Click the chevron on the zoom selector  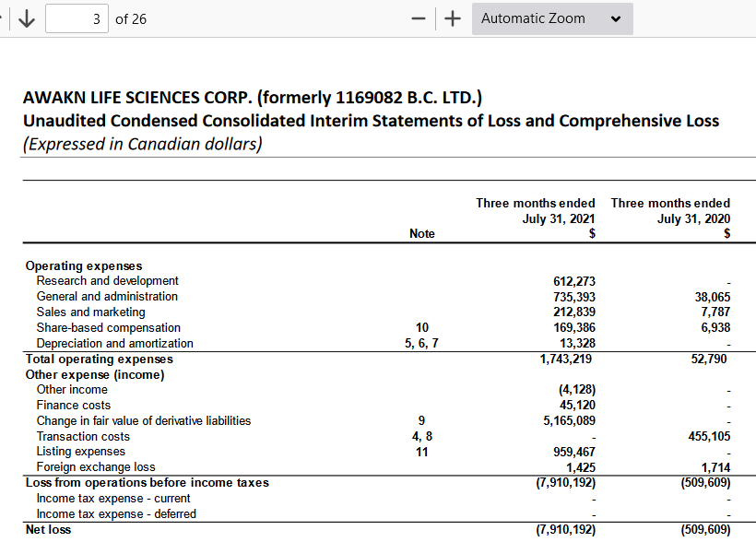pos(615,19)
